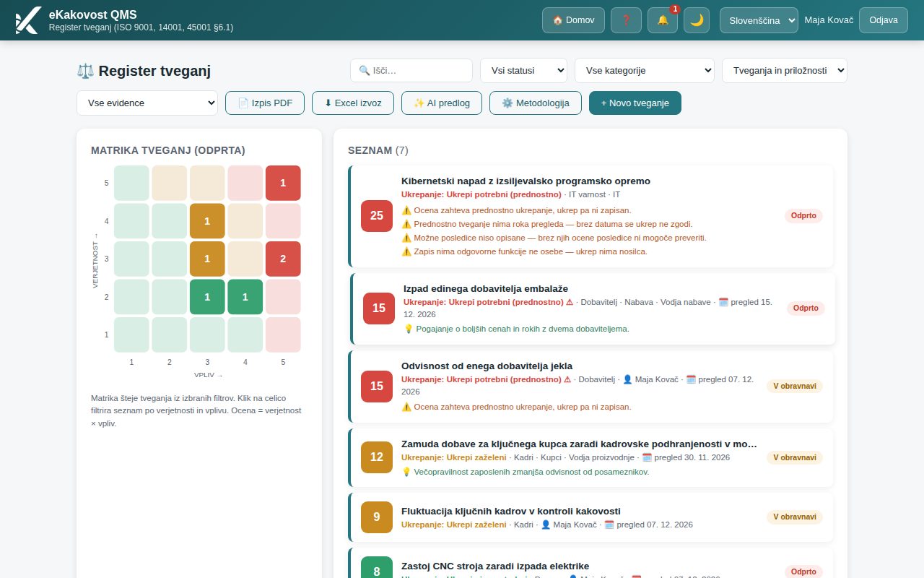Open help via the question mark icon
Viewport: 924px width, 578px height.
[x=626, y=20]
